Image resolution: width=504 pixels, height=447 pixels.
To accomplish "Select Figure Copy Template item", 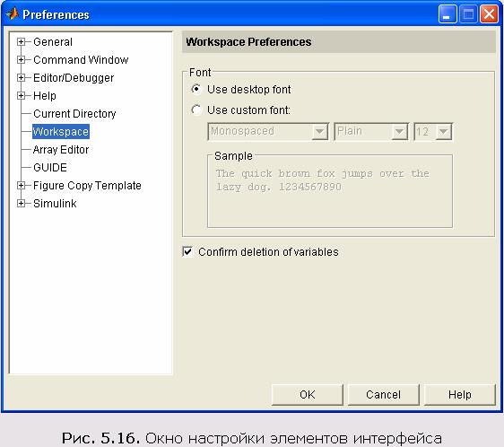I will click(x=87, y=186).
